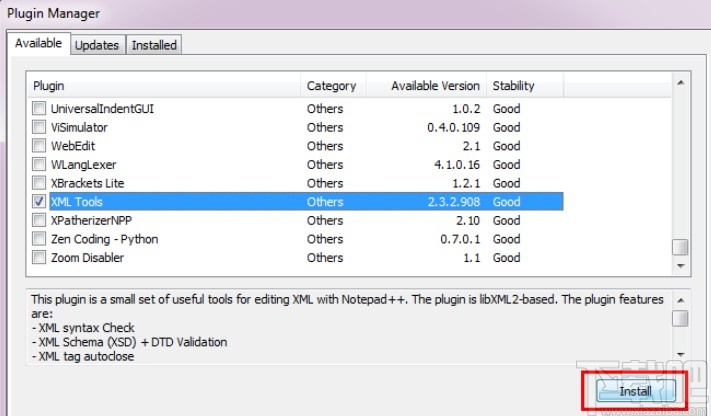The height and width of the screenshot is (416, 711).
Task: Click plugin list scroll down arrow
Action: click(x=680, y=266)
